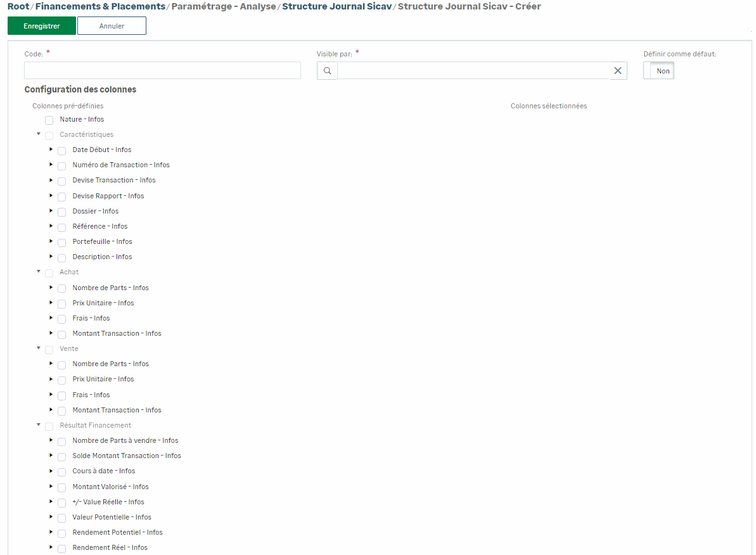Click the search icon in Visible par field
The width and height of the screenshot is (756, 555).
[x=327, y=71]
